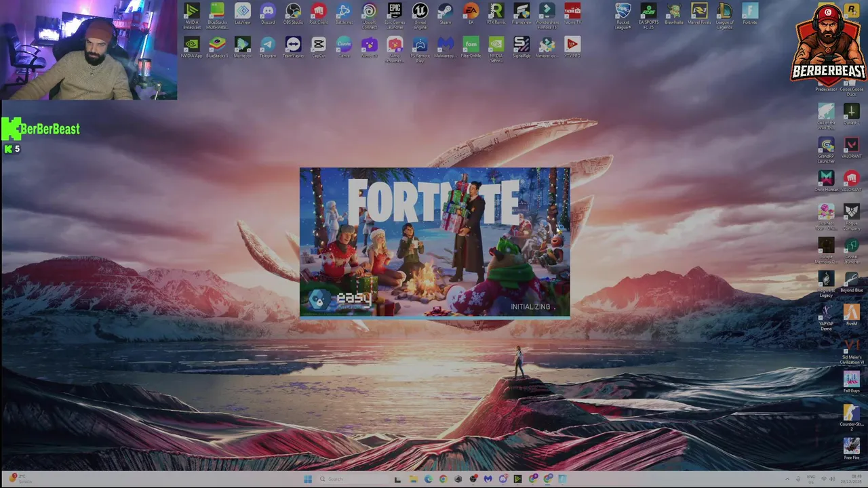The width and height of the screenshot is (868, 488).
Task: Open the YTV PRO desktop shortcut
Action: tap(572, 47)
